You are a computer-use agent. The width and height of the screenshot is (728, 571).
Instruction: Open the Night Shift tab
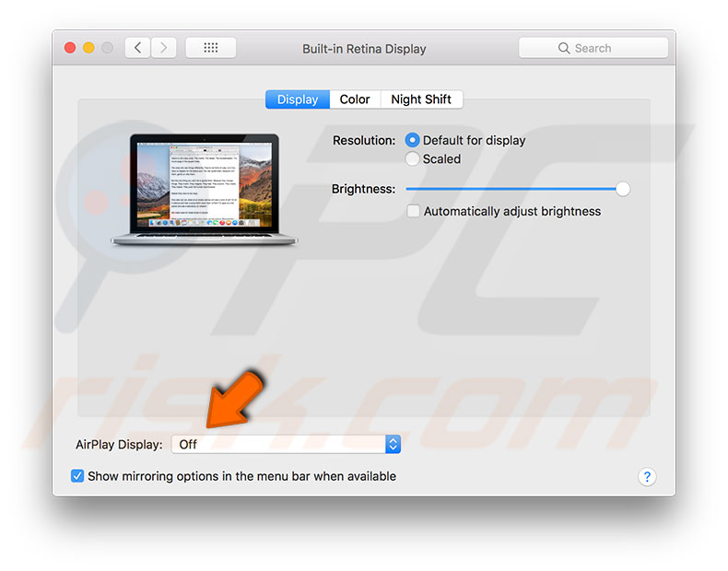421,99
